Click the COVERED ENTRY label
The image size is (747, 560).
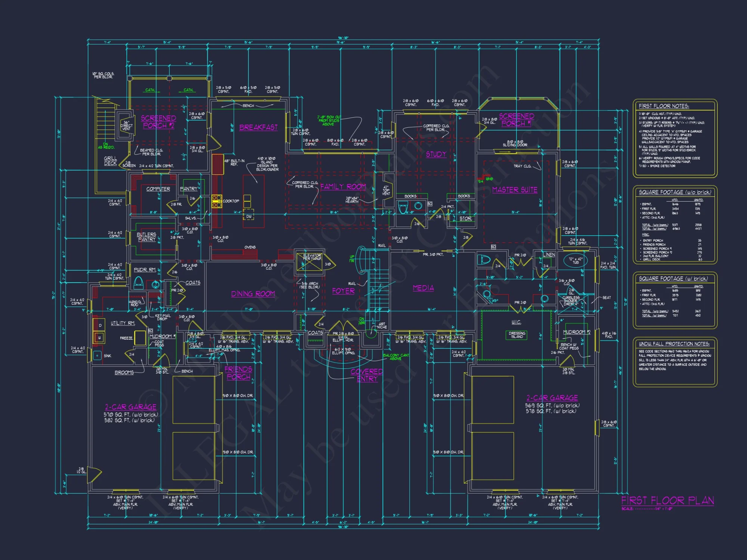coord(367,375)
